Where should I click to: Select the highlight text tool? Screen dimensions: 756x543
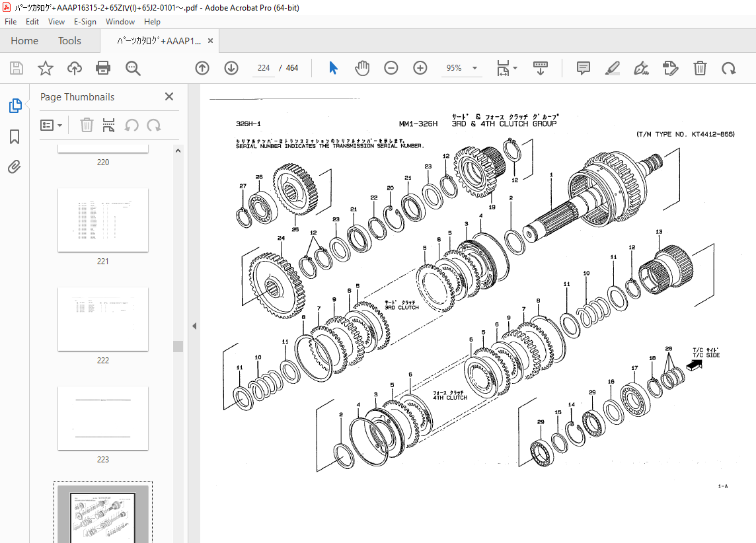pos(613,68)
